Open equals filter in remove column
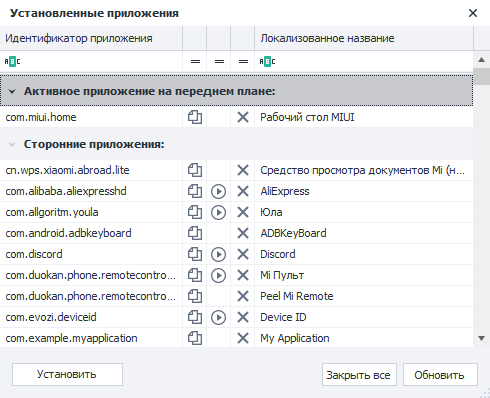 243,62
